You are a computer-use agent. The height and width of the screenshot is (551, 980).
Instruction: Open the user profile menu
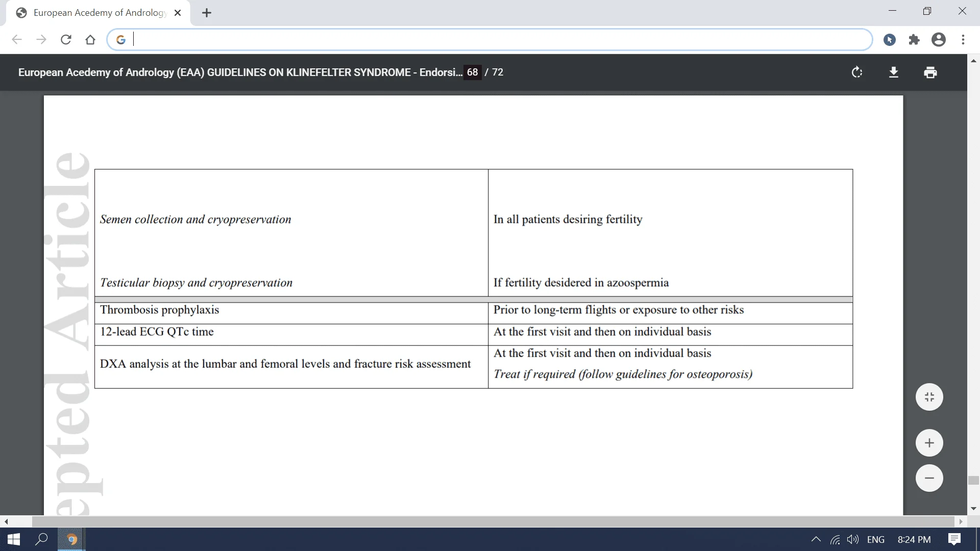click(939, 40)
